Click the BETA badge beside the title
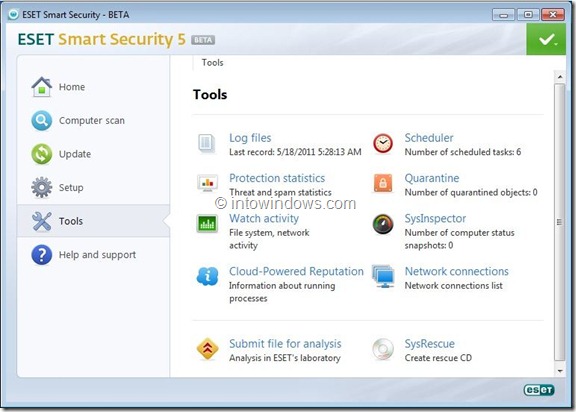Screen dimensions: 576x412 [203, 40]
